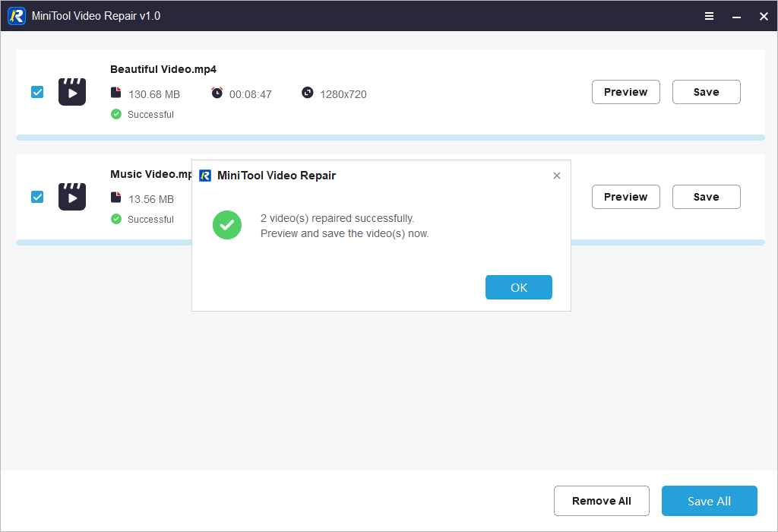
Task: Click Successful status of Beautiful Video.mp4
Action: pyautogui.click(x=150, y=115)
